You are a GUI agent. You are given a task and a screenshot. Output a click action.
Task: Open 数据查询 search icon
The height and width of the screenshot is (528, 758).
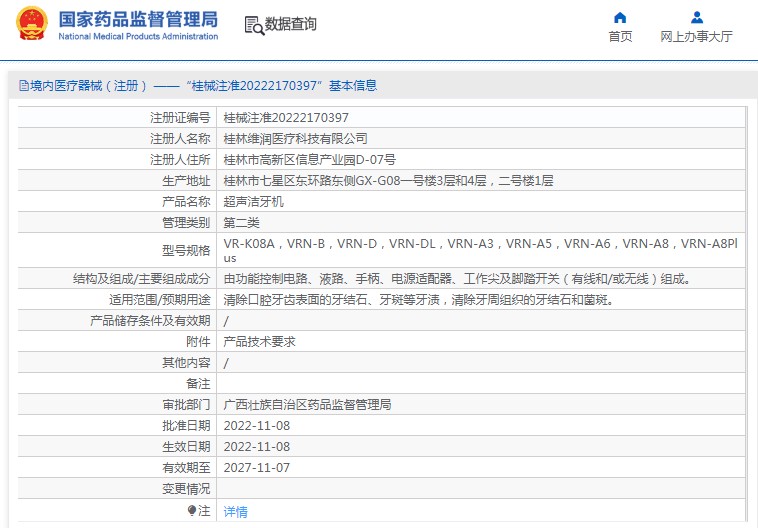pyautogui.click(x=254, y=26)
